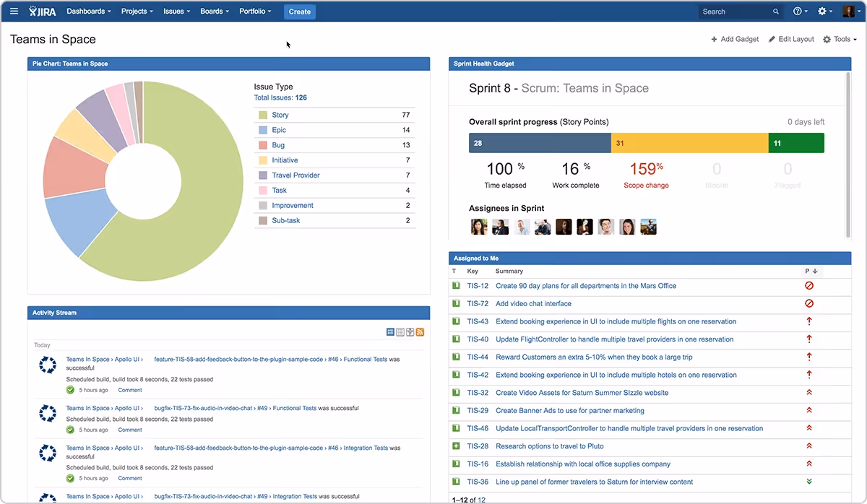Click build icon beside bugfix-TIS-73 #49 Functional Tests
867x504 pixels.
tap(48, 414)
